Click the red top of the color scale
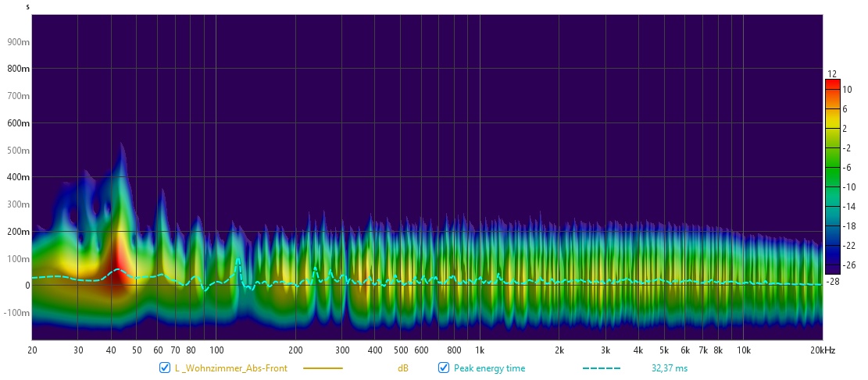868x380 pixels. (x=832, y=84)
